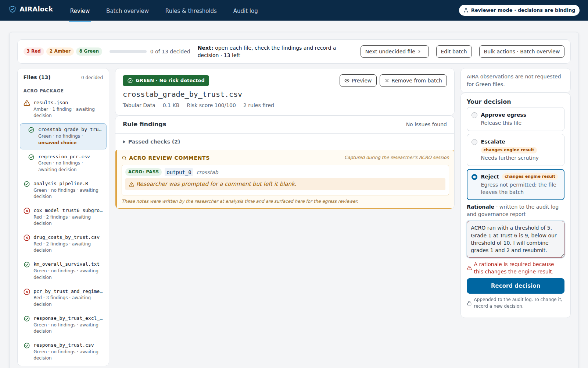Open Next undecided file

click(x=394, y=52)
